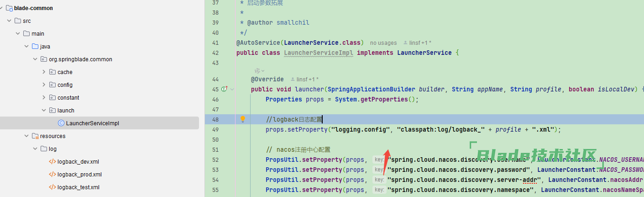The image size is (644, 197).
Task: Click the logback_prod.xml file icon
Action: (x=52, y=174)
